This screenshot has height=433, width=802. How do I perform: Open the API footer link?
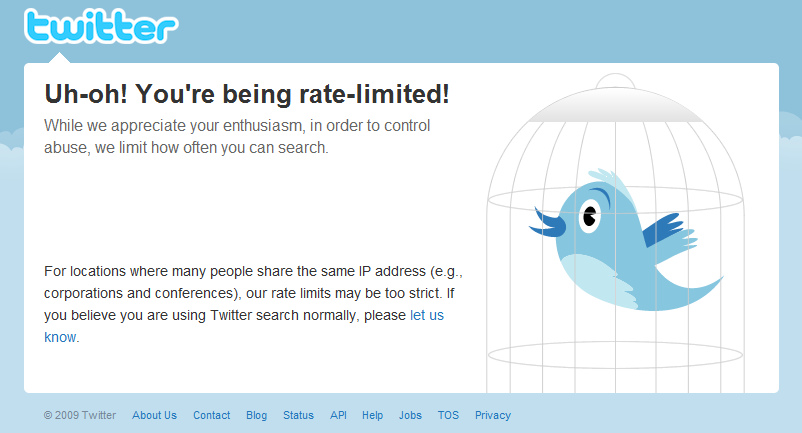(338, 415)
